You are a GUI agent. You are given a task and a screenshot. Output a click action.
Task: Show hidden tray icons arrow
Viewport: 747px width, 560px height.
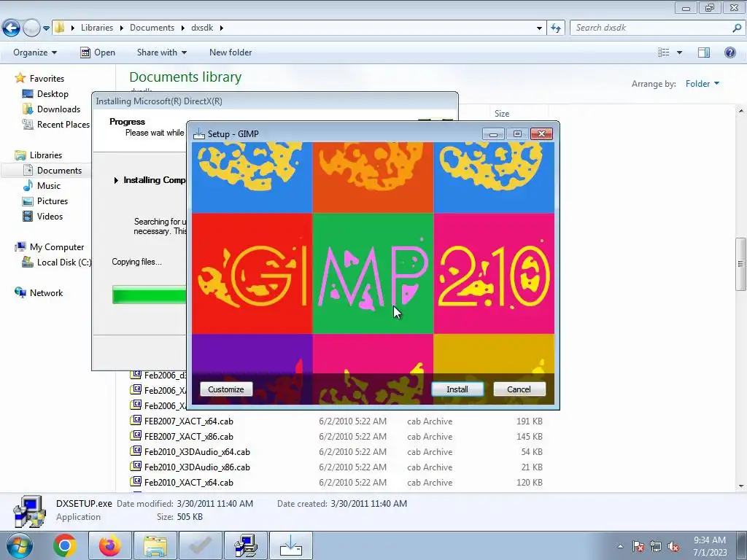[620, 546]
